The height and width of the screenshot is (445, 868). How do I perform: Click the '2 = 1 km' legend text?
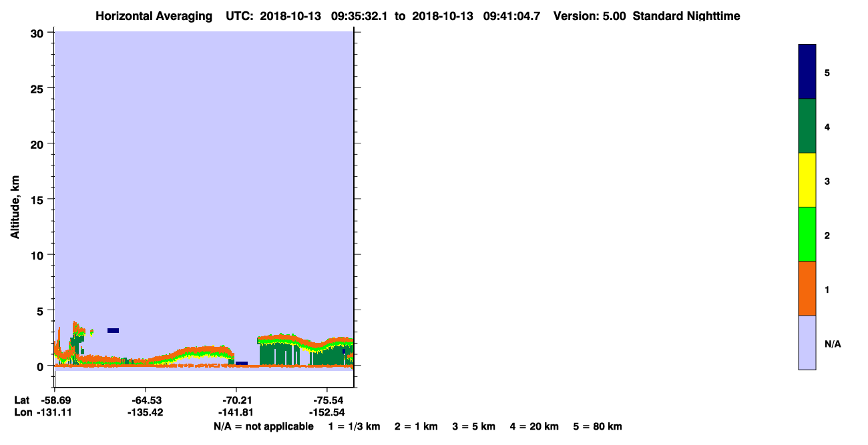416,426
